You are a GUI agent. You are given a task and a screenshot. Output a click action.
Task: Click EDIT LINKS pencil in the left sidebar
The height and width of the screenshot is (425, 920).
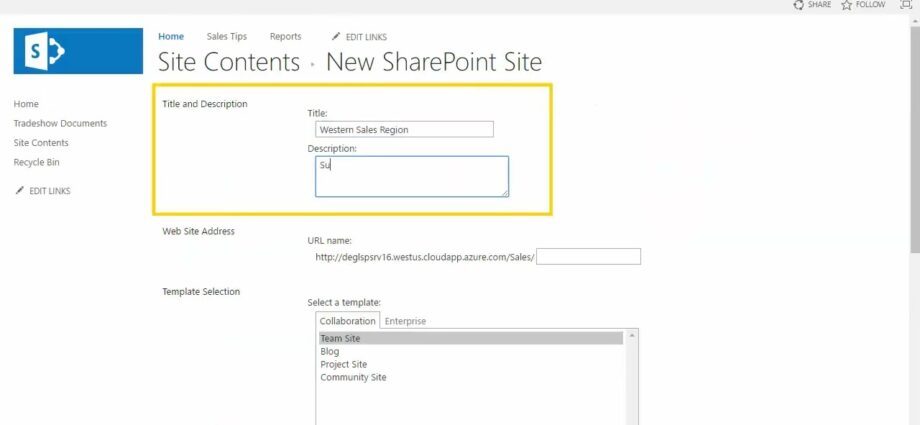tap(20, 191)
